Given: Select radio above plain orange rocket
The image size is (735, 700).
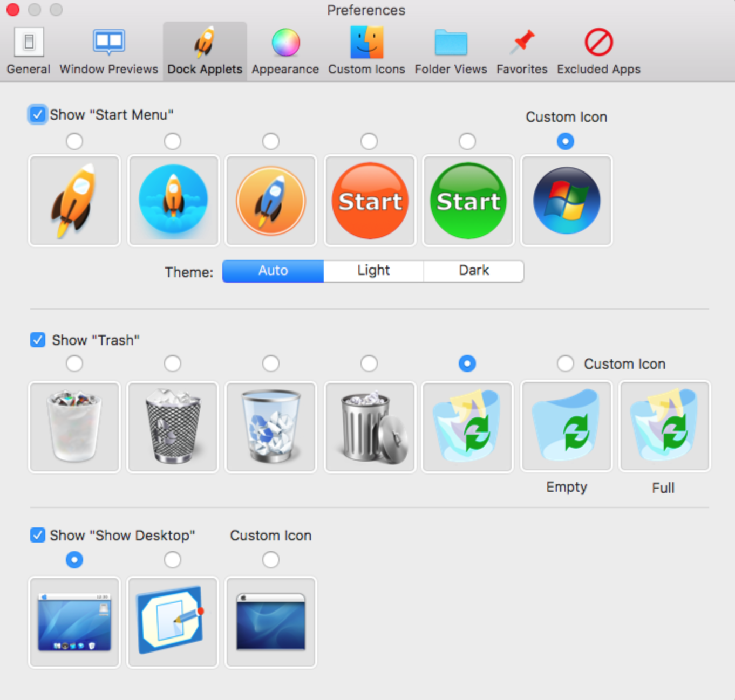Looking at the screenshot, I should click(74, 141).
